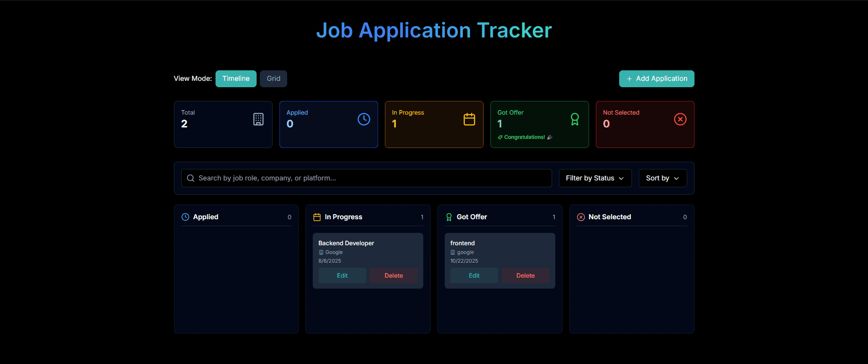The width and height of the screenshot is (868, 364).
Task: Click the X circle icon in Not Selected stats card
Action: click(680, 119)
